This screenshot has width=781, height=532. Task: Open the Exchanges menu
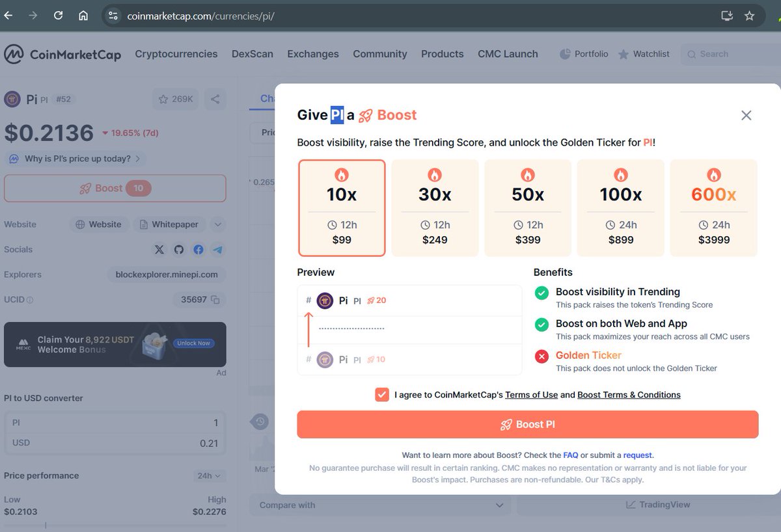click(x=313, y=54)
